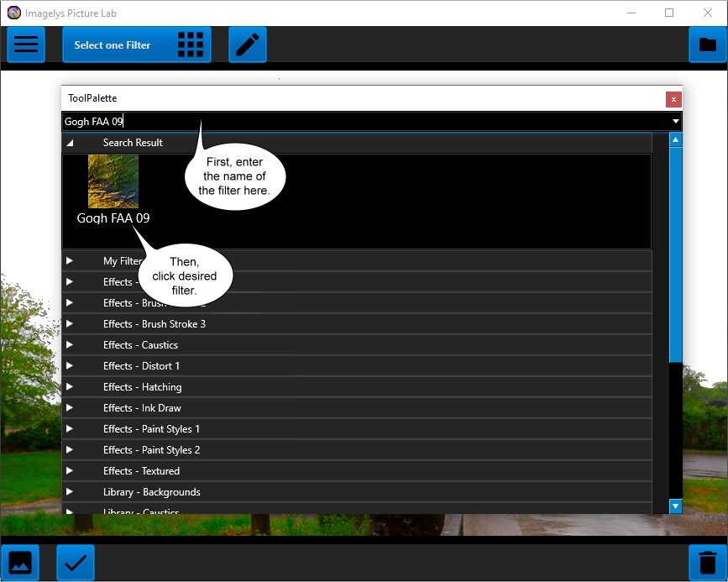Open the filter search dropdown arrow
Viewport: 728px width, 582px height.
676,121
